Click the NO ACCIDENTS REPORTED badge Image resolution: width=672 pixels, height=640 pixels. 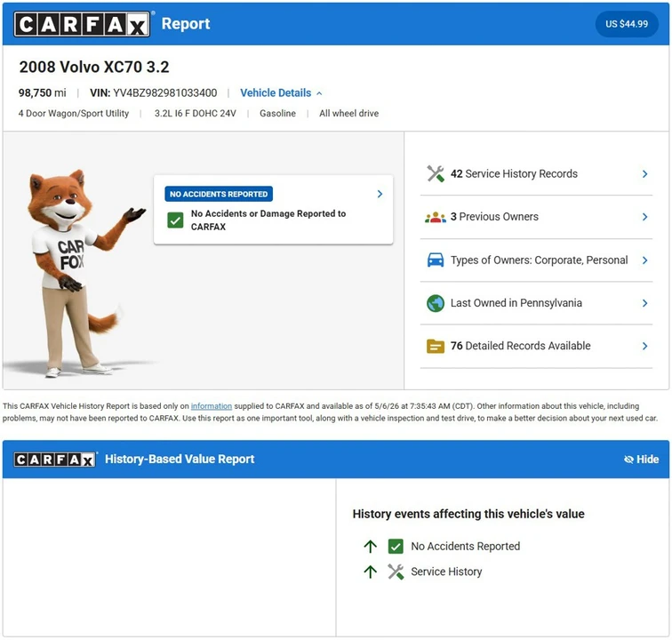(219, 194)
